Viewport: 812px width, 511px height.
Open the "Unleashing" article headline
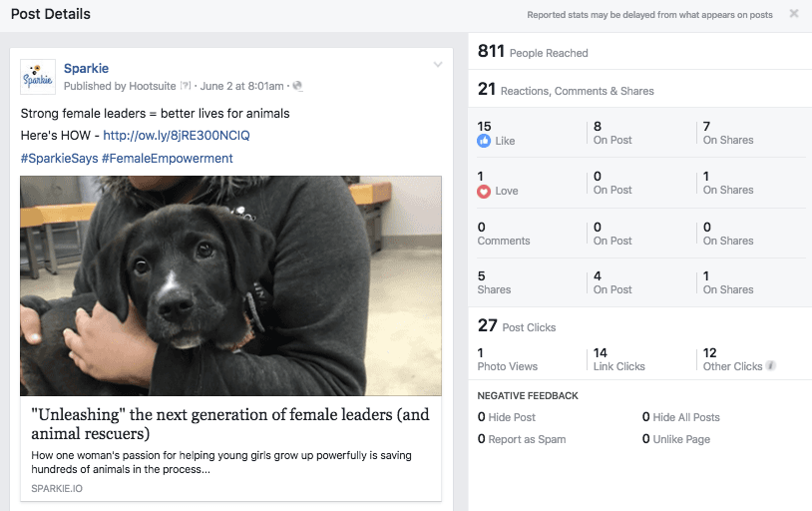click(x=230, y=424)
